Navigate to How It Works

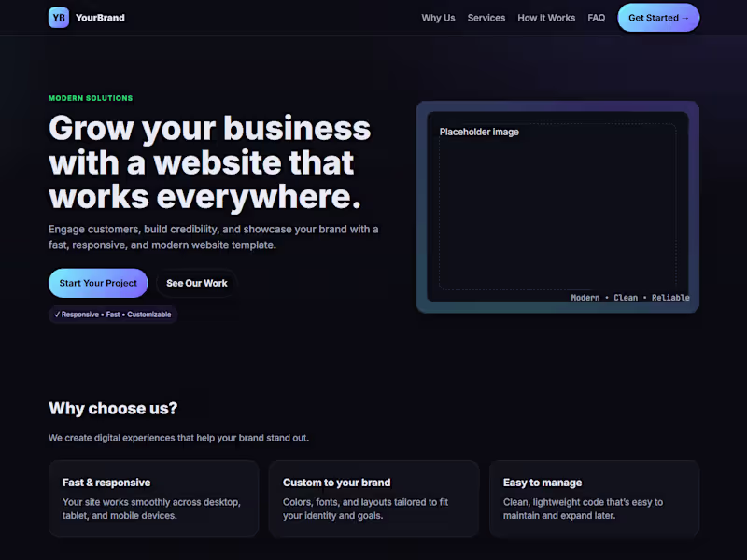[x=546, y=18]
